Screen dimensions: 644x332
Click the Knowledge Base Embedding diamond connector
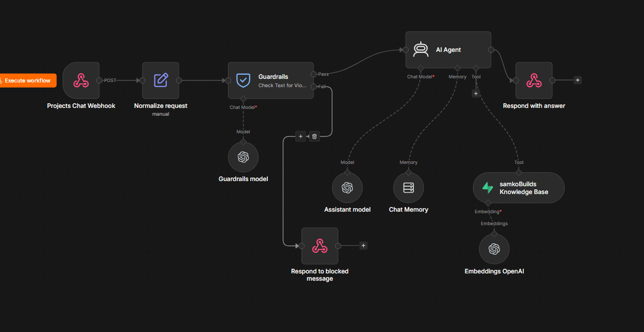coord(488,203)
